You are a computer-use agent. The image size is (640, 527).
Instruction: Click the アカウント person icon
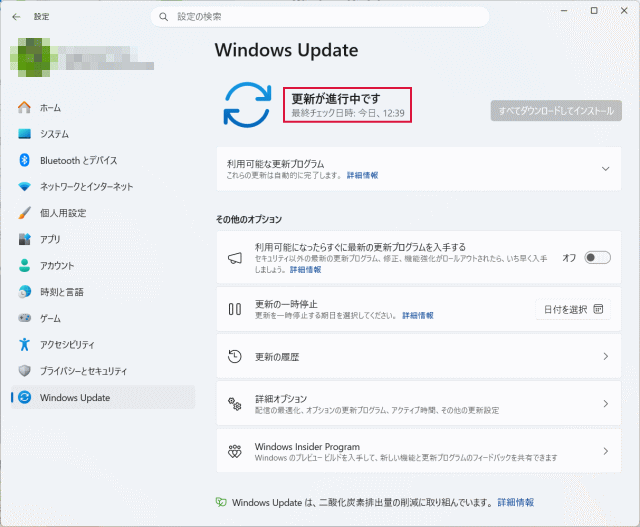coord(24,265)
